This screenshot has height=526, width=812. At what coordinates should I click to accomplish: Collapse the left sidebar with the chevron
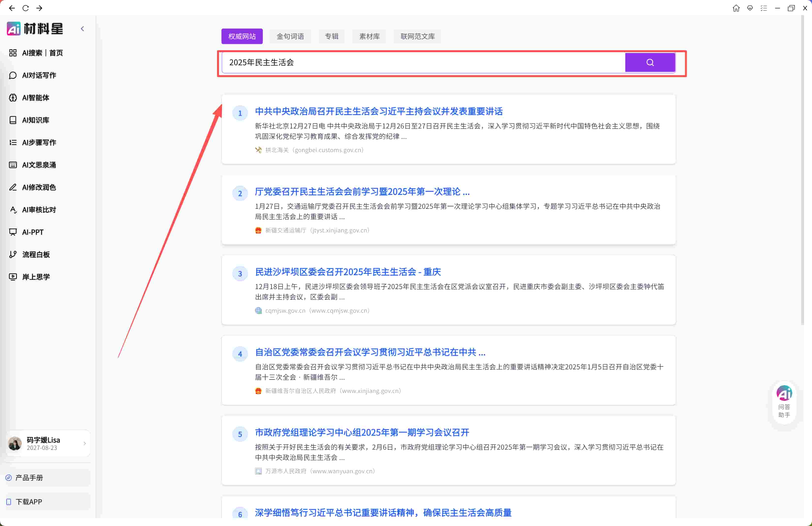coord(82,29)
